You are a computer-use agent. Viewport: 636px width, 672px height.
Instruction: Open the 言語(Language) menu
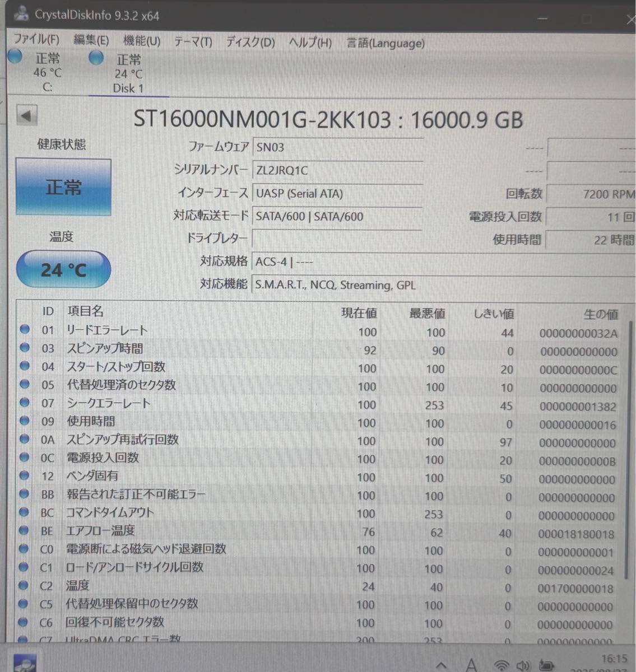coord(386,43)
